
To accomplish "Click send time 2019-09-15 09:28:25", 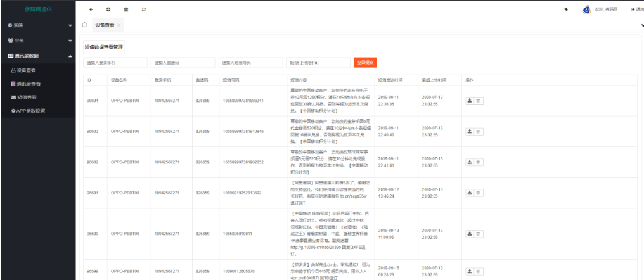I will (389, 271).
